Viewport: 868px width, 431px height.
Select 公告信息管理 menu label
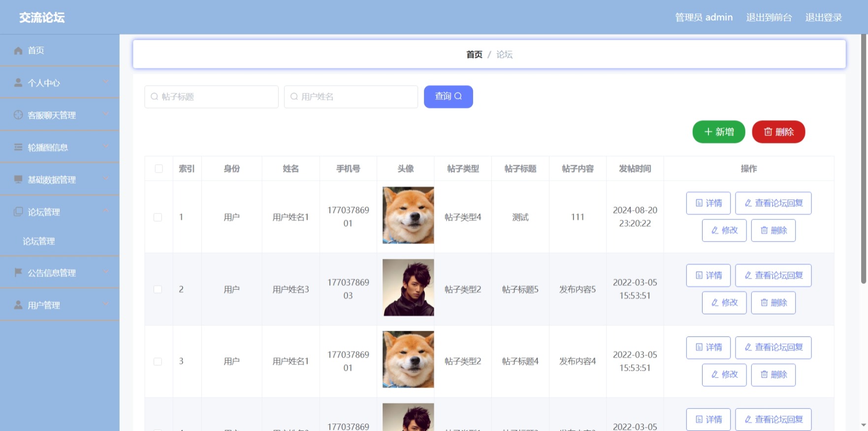tap(52, 273)
